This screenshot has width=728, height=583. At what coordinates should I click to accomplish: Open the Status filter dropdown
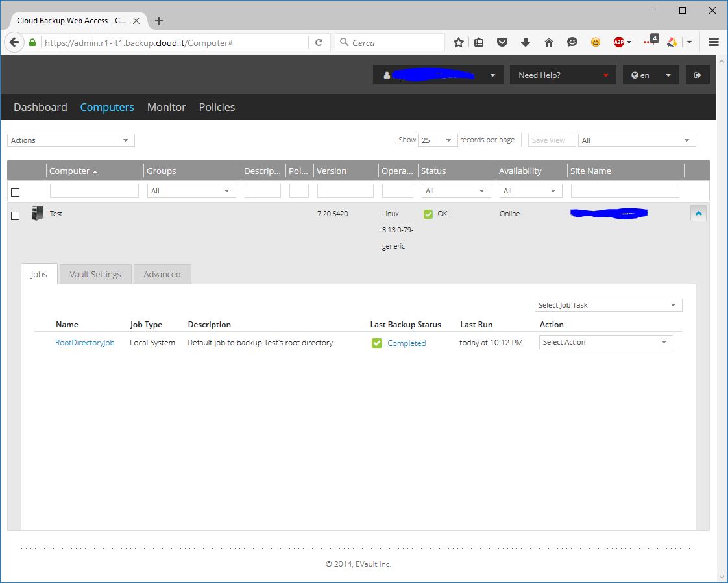click(x=456, y=191)
